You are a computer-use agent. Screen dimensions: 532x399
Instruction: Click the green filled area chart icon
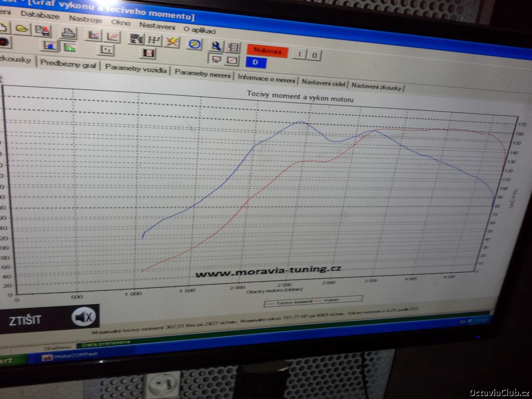[69, 47]
